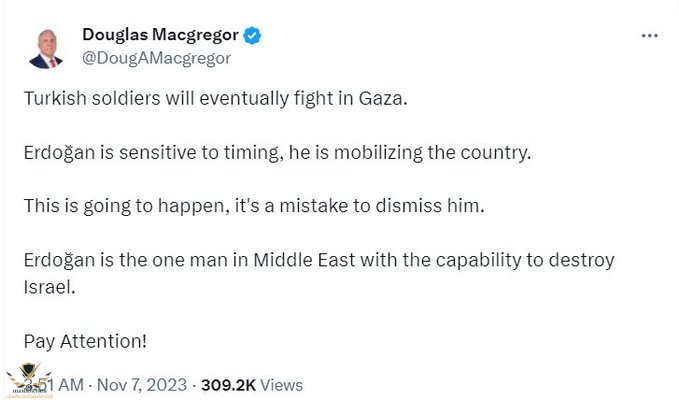Select the word mobilizing in the tweet
Viewport: 679px width, 400px height.
(x=378, y=153)
